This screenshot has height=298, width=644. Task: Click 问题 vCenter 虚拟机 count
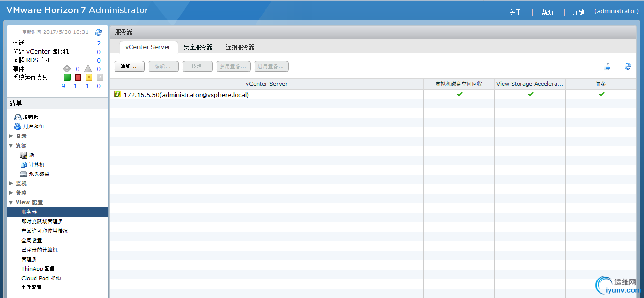click(x=99, y=52)
